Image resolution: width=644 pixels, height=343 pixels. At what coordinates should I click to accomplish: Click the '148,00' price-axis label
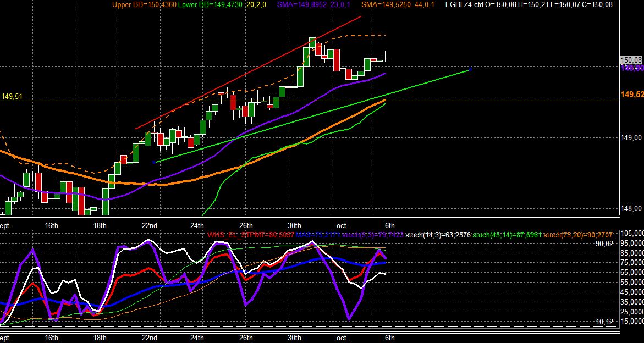click(632, 208)
